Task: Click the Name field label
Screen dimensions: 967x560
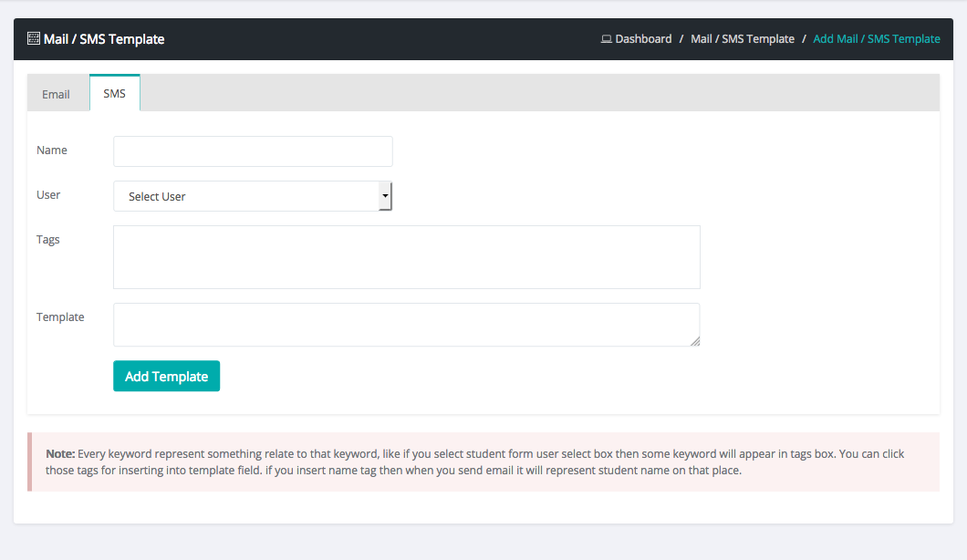Action: point(52,150)
